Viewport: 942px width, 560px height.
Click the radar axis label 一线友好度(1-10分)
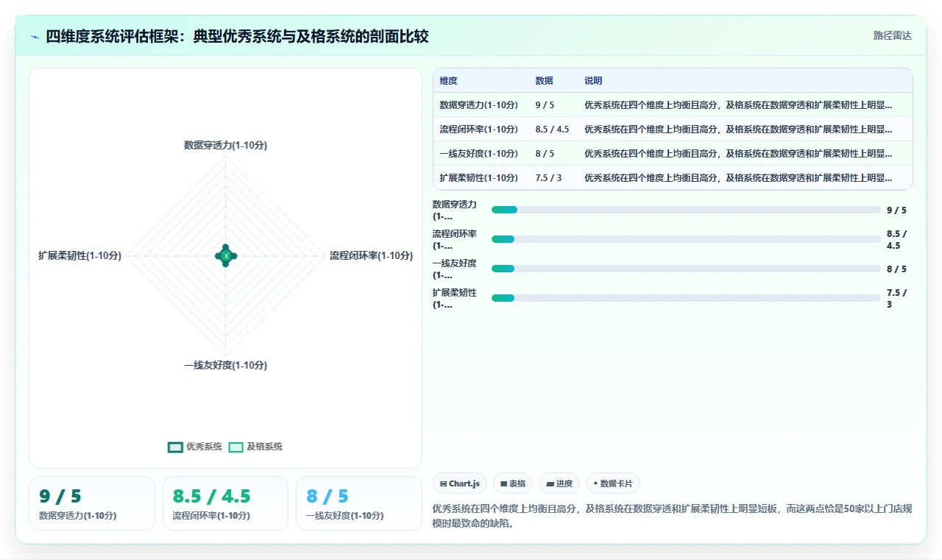[225, 365]
